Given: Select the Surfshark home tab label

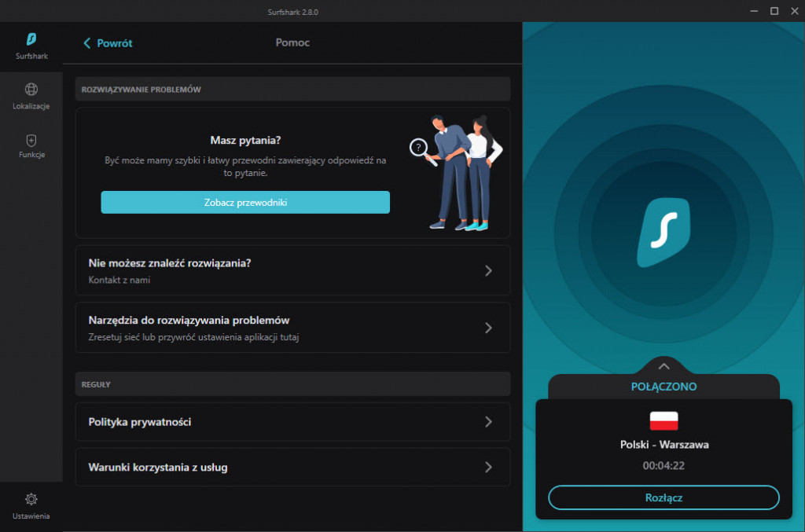Looking at the screenshot, I should [31, 56].
